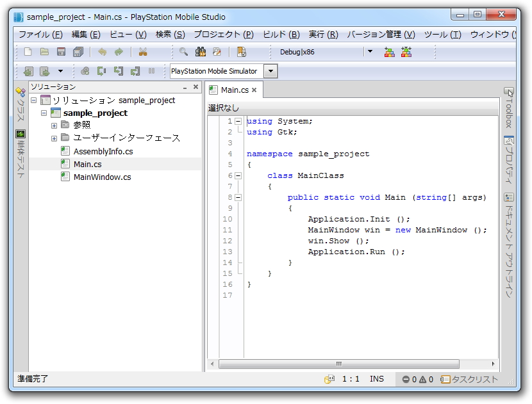Select the Main.cs editor tab
Viewport: 532px width, 404px height.
(235, 90)
